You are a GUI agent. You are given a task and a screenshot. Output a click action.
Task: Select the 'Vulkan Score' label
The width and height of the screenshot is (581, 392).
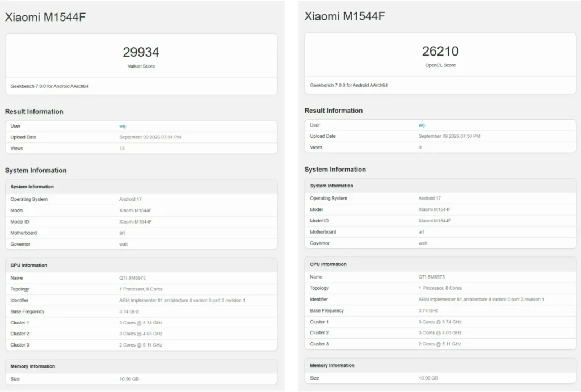coord(141,66)
